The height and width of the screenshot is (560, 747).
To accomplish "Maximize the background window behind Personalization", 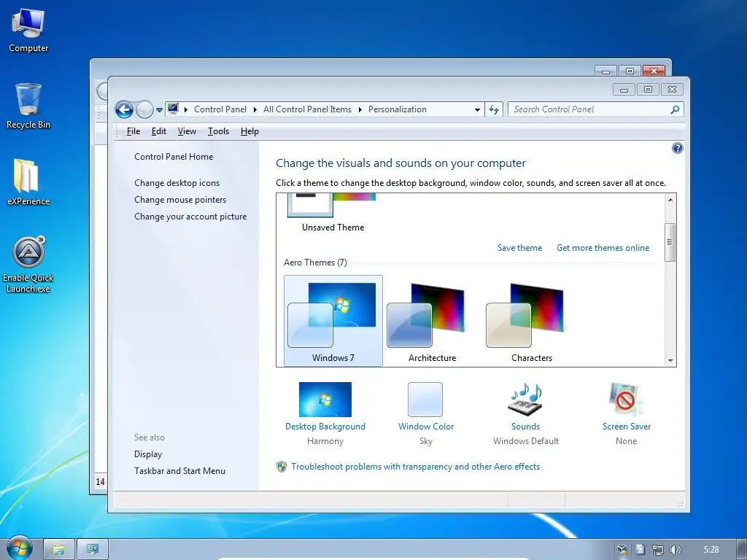I will [630, 71].
